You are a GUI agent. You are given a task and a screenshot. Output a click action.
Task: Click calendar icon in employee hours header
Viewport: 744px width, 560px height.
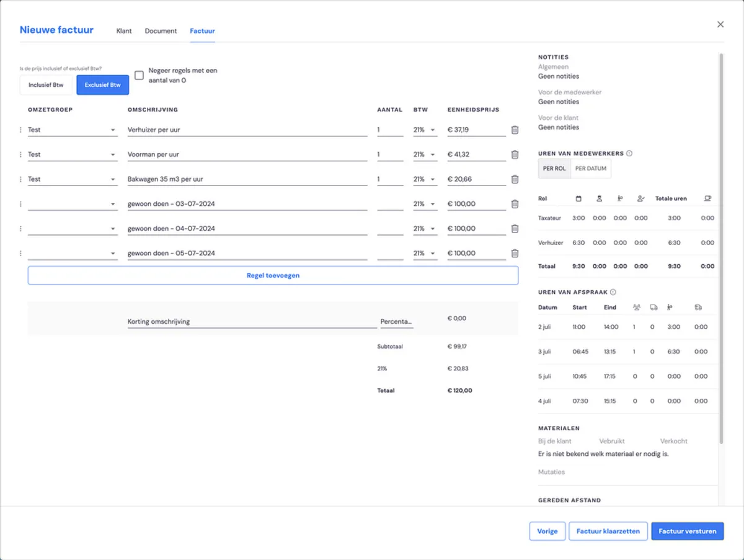(578, 198)
